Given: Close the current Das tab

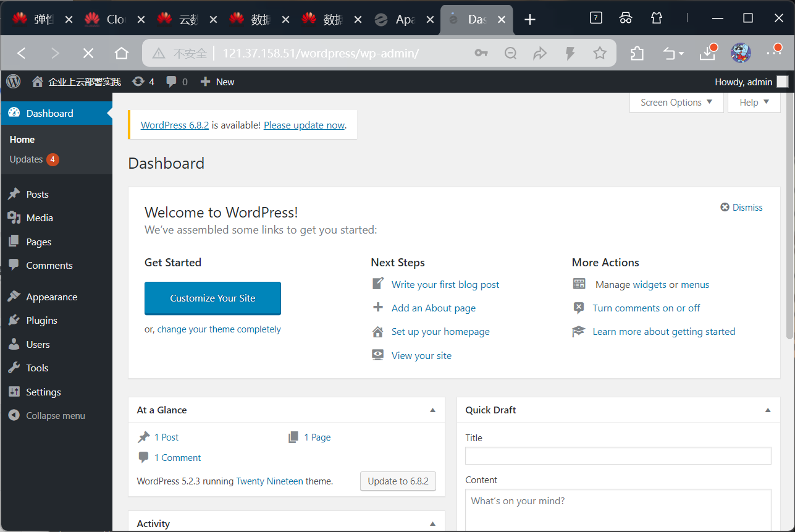Looking at the screenshot, I should click(x=502, y=20).
